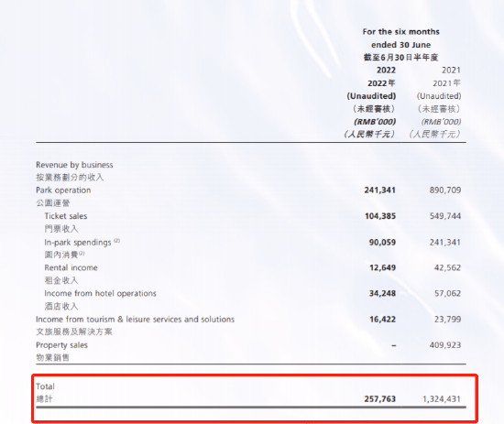
Task: Select Chinese label '租金收入'
Action: [x=61, y=280]
